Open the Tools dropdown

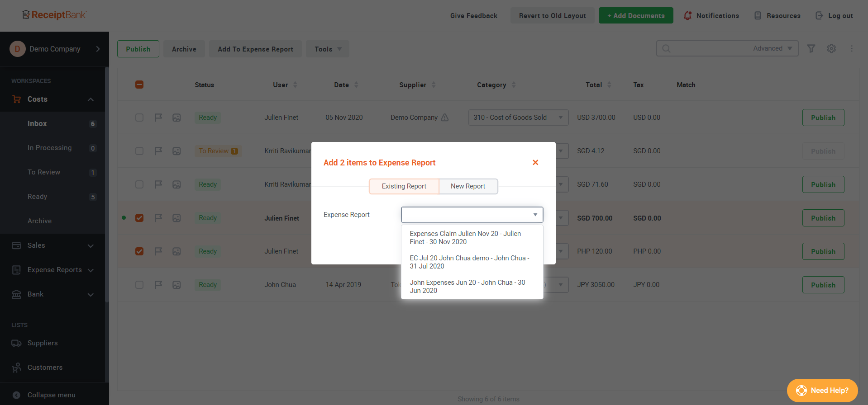pyautogui.click(x=328, y=49)
